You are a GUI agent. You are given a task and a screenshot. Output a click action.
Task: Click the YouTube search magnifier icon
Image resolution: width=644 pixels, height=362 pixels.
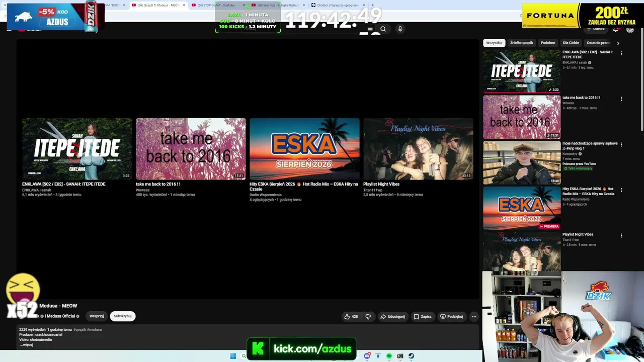[x=383, y=29]
